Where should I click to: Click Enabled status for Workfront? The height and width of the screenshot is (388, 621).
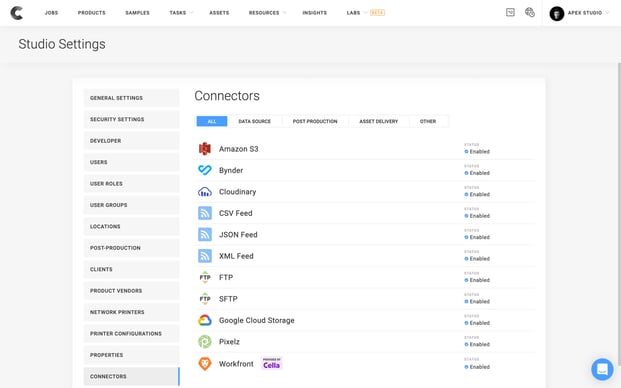[477, 367]
